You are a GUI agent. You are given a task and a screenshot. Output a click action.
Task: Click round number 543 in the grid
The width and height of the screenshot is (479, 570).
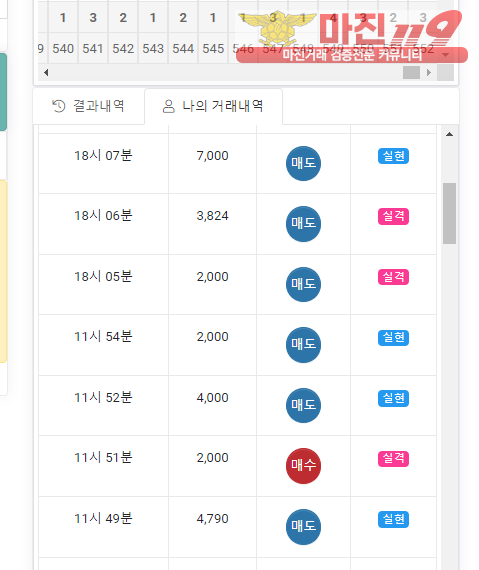tap(153, 49)
